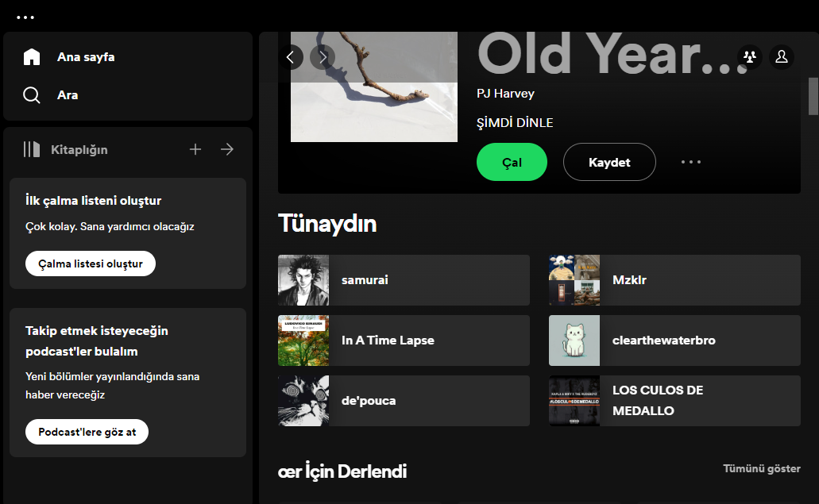Expand the library with arrow icon
819x504 pixels.
(226, 149)
